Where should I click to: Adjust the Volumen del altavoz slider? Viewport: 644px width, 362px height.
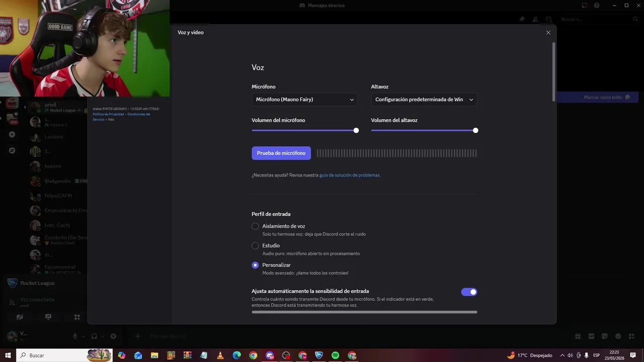(424, 130)
